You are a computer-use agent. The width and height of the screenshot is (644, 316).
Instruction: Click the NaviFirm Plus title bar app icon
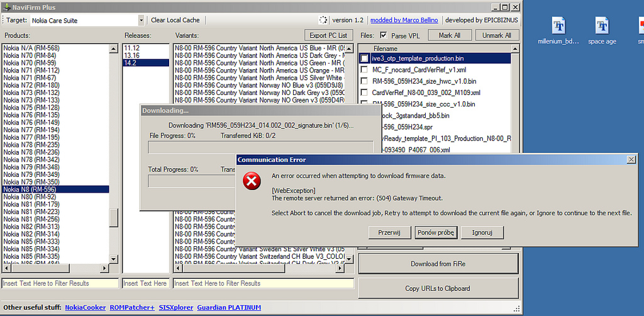[6, 8]
